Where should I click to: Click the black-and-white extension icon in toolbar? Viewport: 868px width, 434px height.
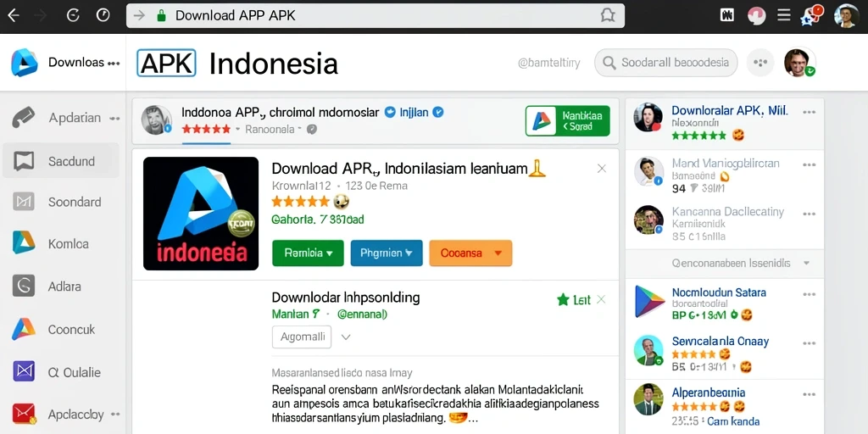tap(726, 15)
